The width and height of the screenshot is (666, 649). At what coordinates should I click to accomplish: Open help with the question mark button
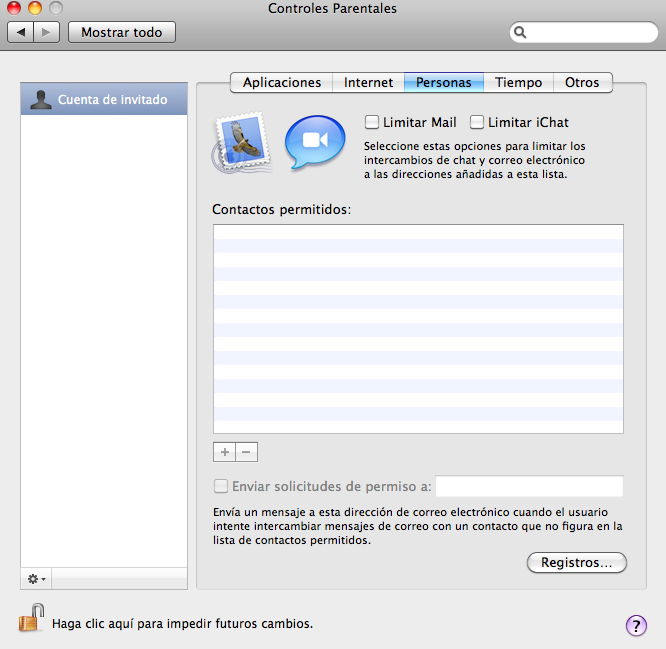tap(636, 625)
